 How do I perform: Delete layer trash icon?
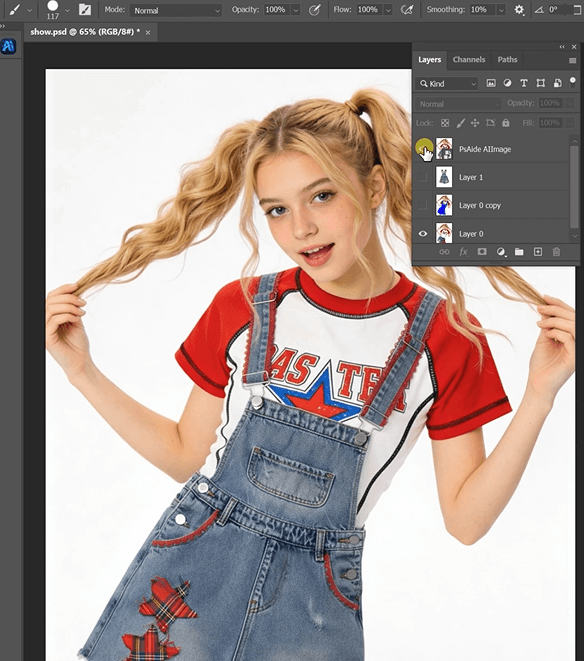[x=556, y=252]
